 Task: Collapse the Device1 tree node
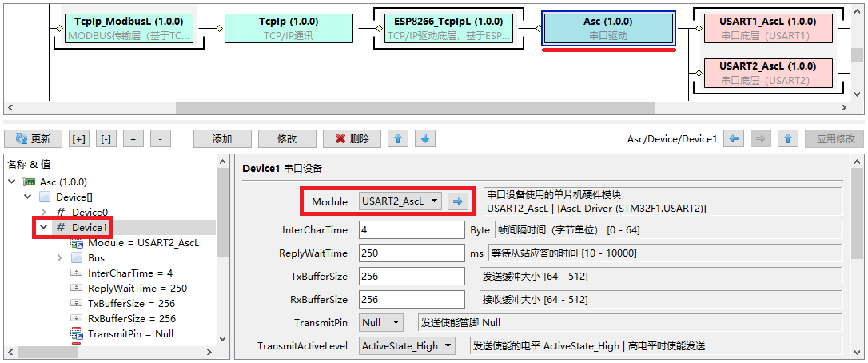(44, 227)
